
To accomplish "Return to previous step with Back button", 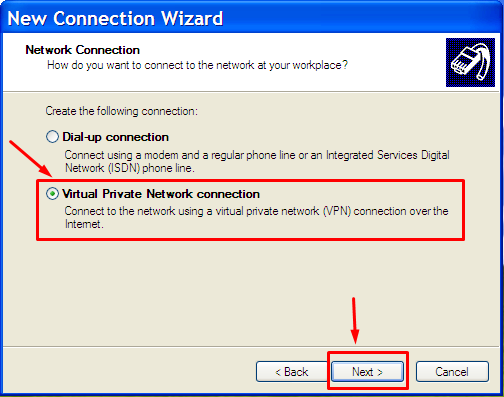I will [292, 371].
